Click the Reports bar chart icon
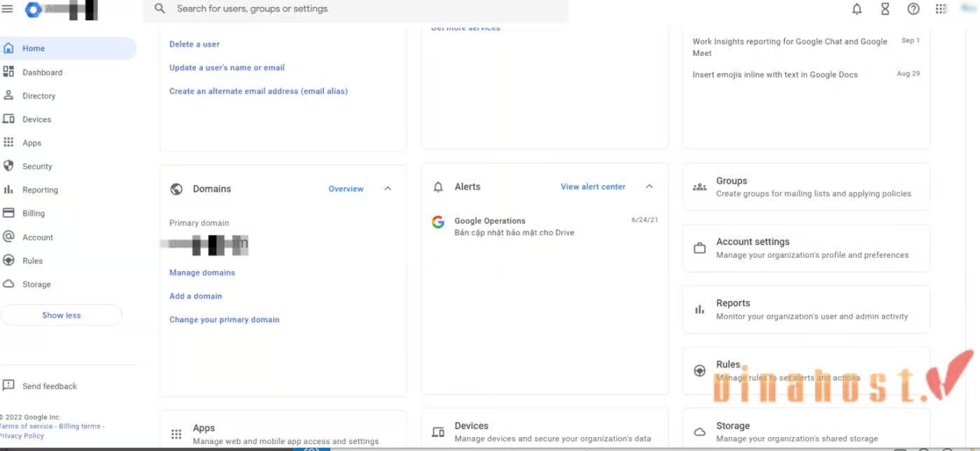This screenshot has height=451, width=980. tap(699, 310)
